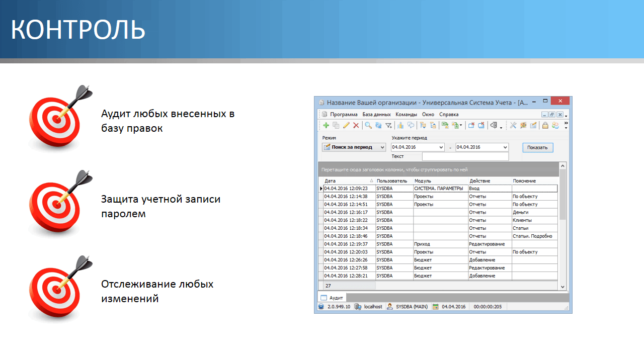Open the Команды menu
The height and width of the screenshot is (362, 644).
pos(406,114)
